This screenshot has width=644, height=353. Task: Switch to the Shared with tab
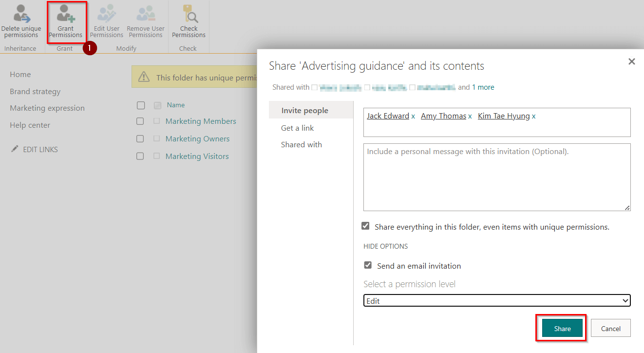(301, 144)
